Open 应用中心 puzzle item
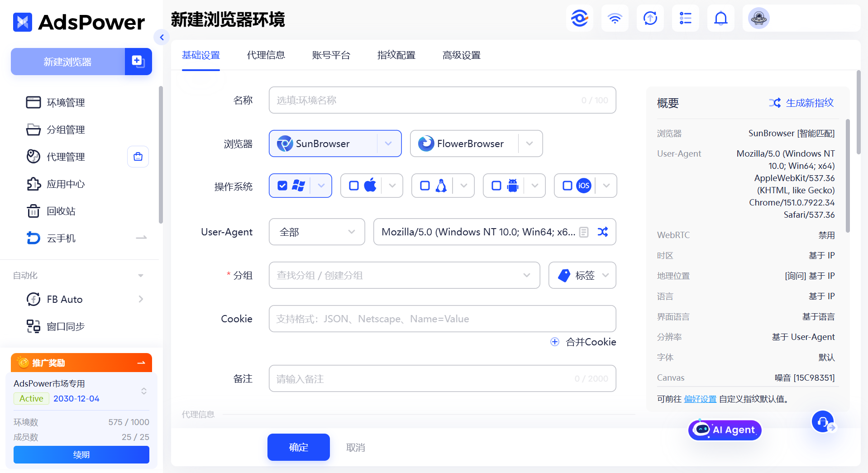The image size is (868, 473). [x=66, y=184]
